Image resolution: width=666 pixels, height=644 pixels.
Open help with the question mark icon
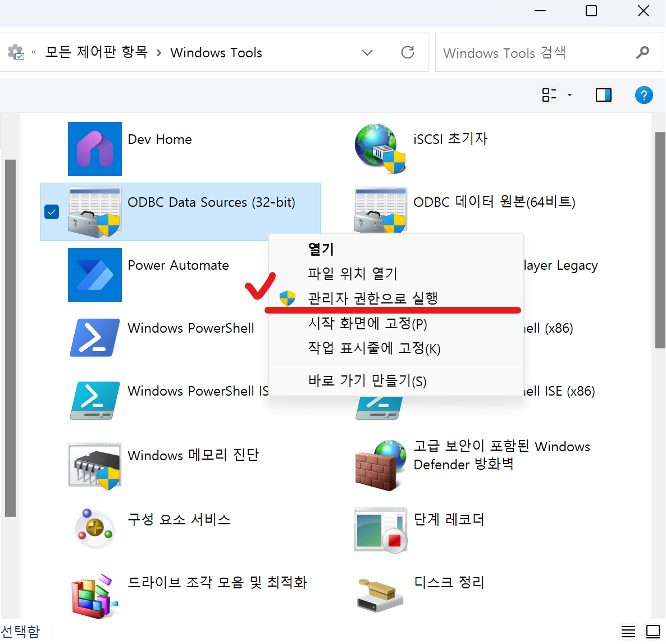(644, 95)
